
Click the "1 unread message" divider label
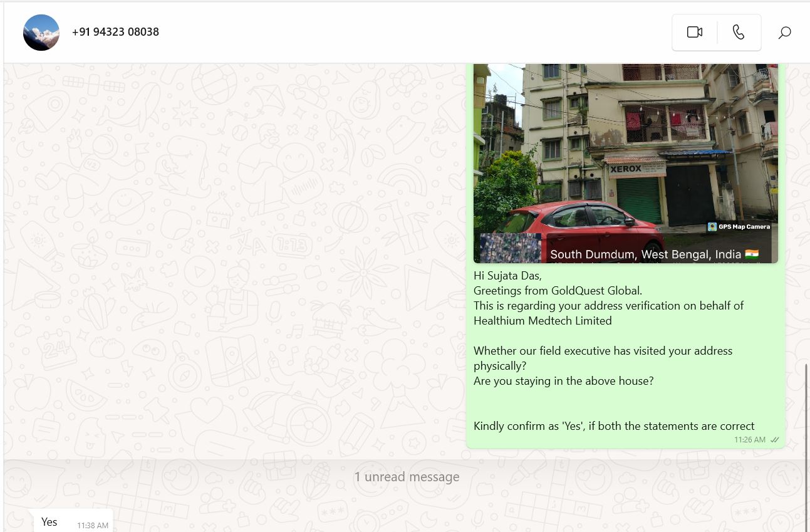tap(407, 477)
